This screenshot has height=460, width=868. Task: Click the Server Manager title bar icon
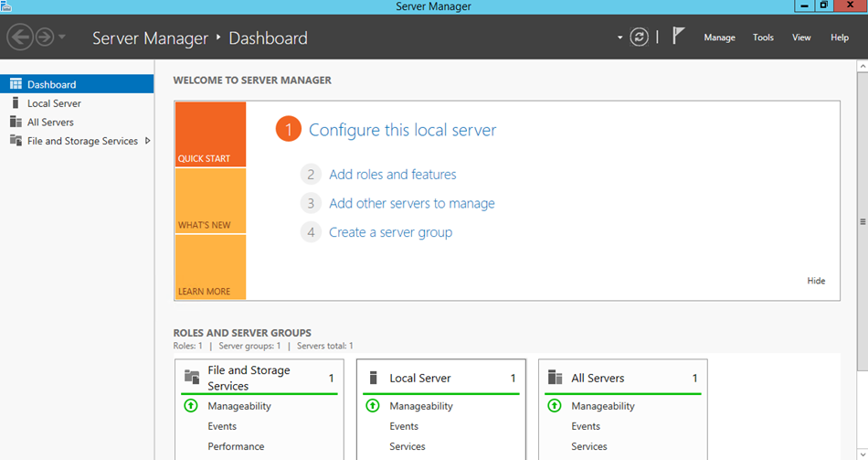6,6
